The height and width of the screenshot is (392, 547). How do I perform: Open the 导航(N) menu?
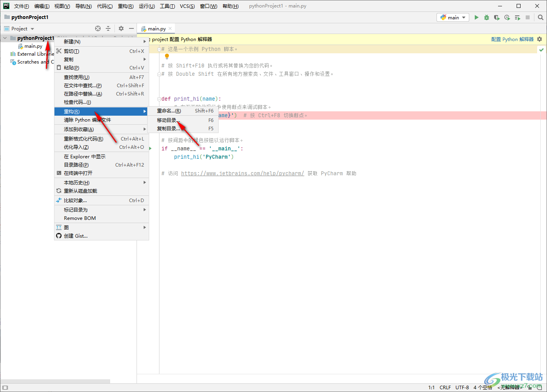(x=83, y=6)
